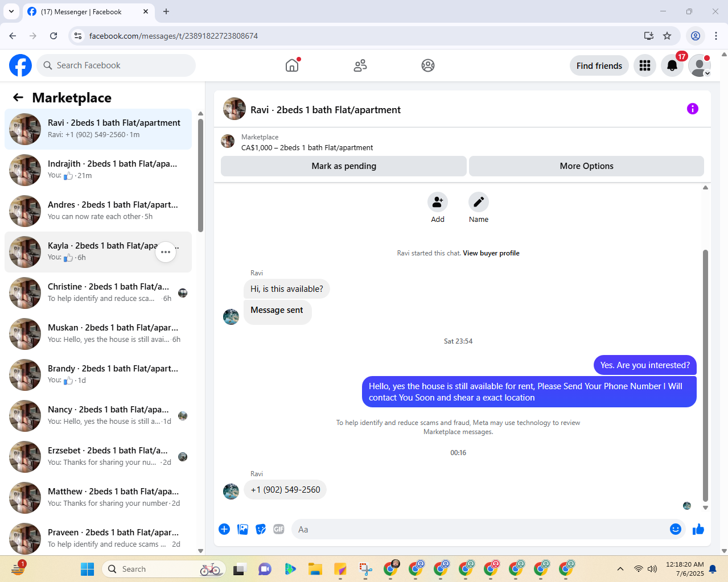Open the Chrome three-dot menu

(x=716, y=36)
